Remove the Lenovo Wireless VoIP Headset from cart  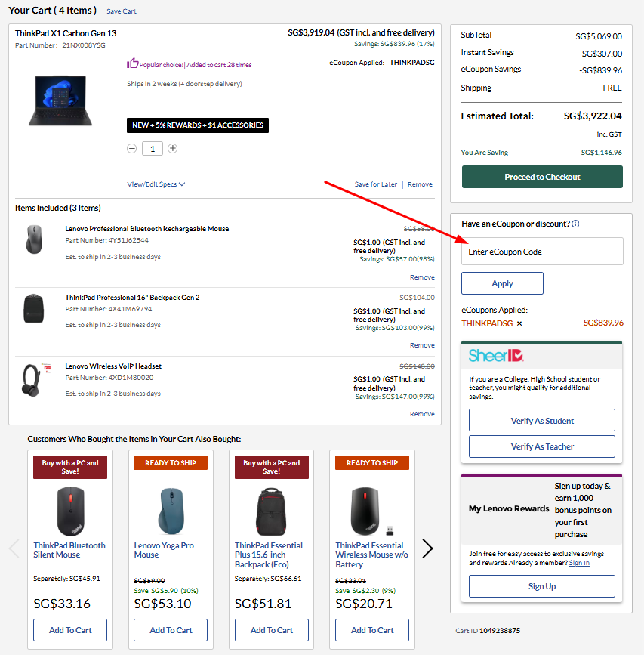[421, 413]
